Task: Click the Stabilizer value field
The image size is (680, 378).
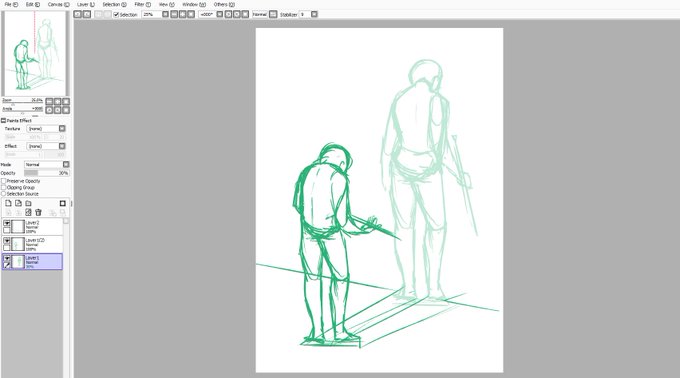Action: coord(304,14)
